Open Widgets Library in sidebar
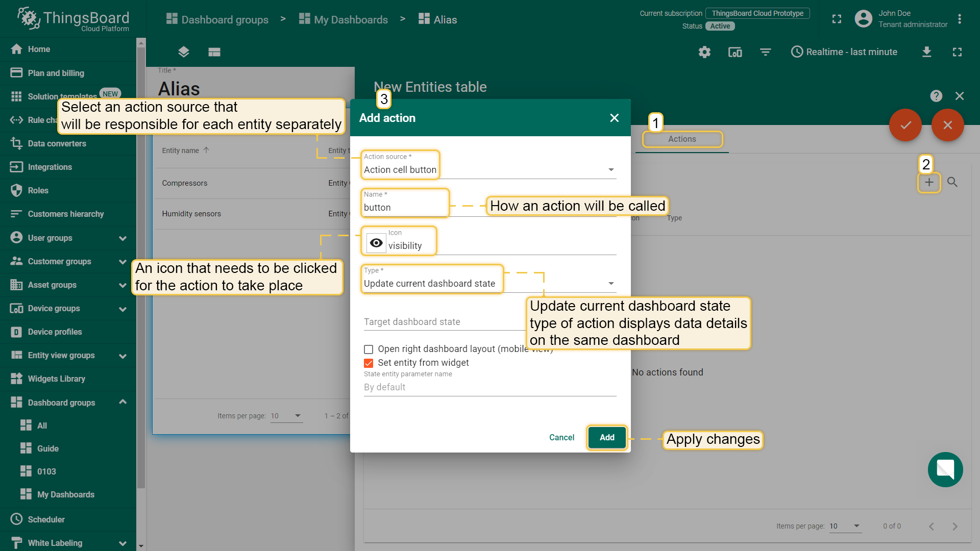The height and width of the screenshot is (551, 980). [56, 379]
